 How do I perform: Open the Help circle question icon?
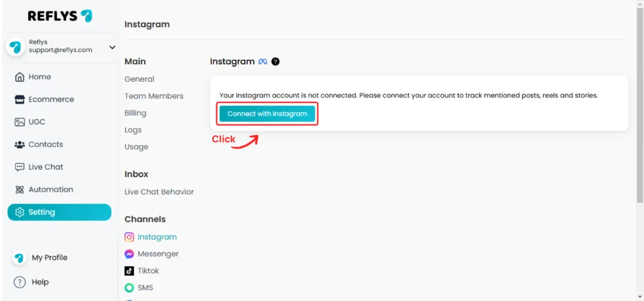point(19,282)
